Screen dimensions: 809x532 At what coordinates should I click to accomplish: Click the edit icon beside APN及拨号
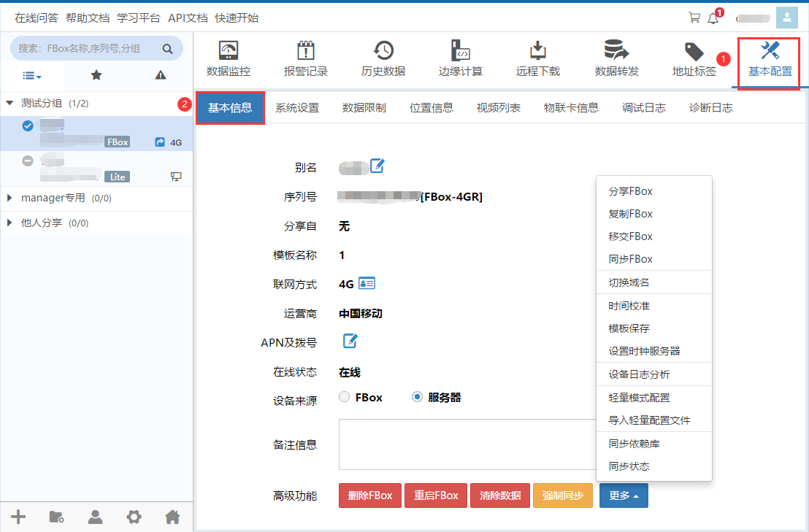point(350,341)
